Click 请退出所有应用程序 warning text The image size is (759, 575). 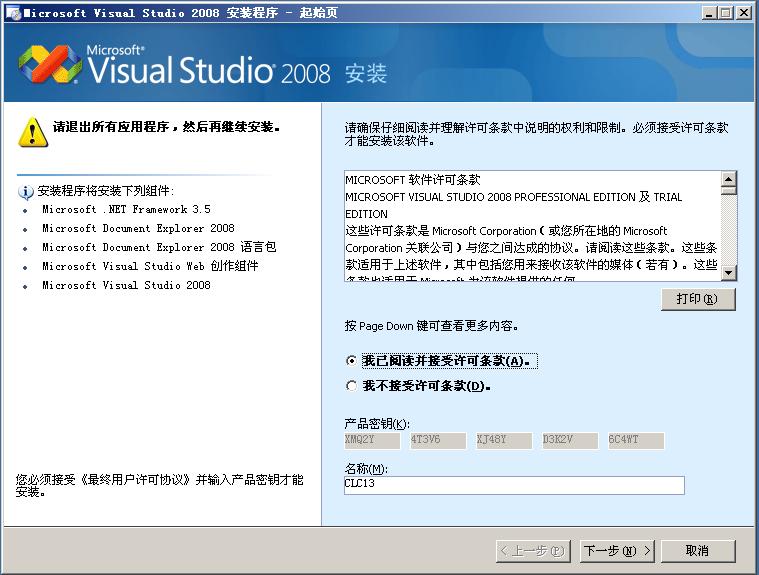pos(167,127)
